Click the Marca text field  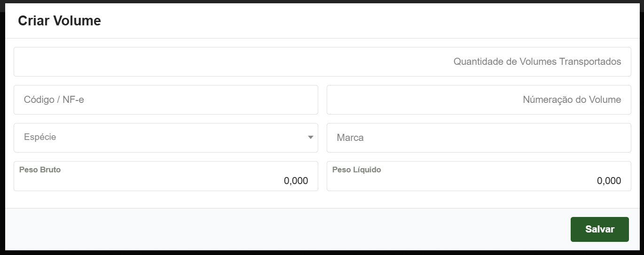tap(479, 138)
